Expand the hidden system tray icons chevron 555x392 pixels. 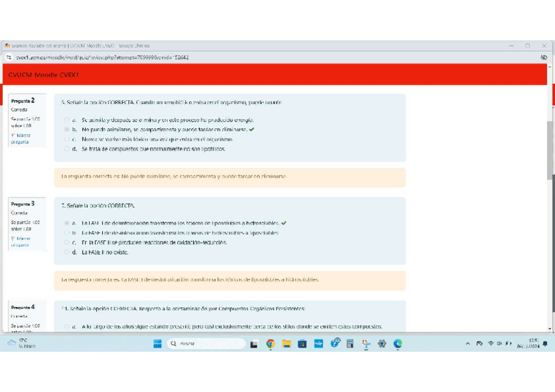(x=468, y=344)
